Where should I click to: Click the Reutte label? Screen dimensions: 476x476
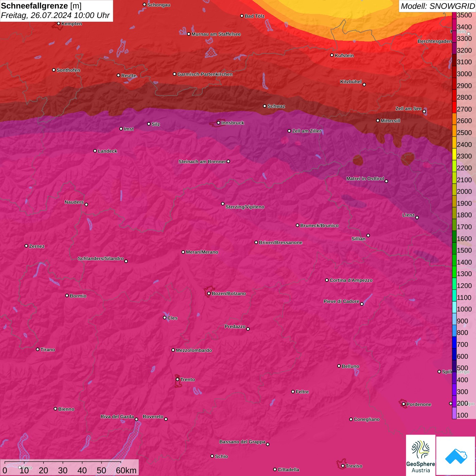(129, 75)
